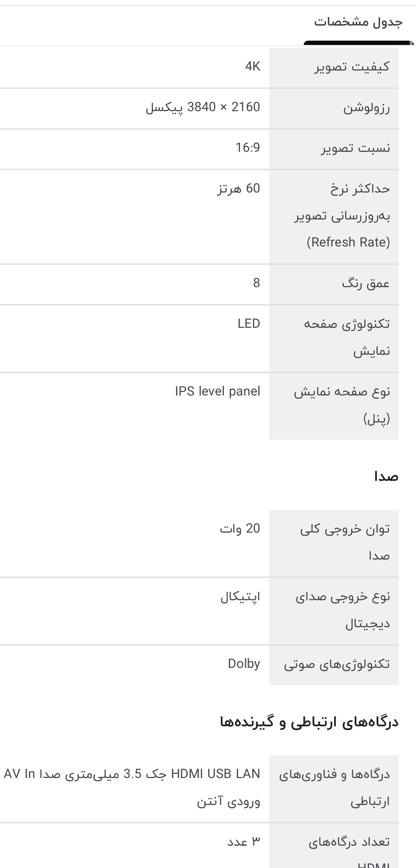Select the 2160 × 3840 پیکسل value
The height and width of the screenshot is (868, 416).
coord(203,107)
